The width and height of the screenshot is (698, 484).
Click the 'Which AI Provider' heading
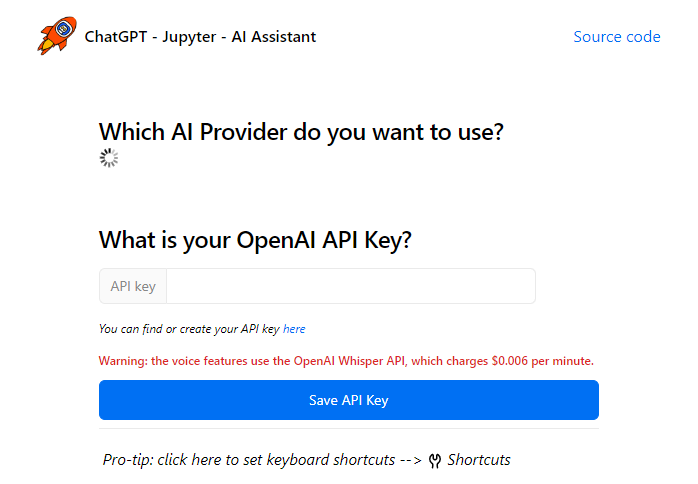pos(301,131)
